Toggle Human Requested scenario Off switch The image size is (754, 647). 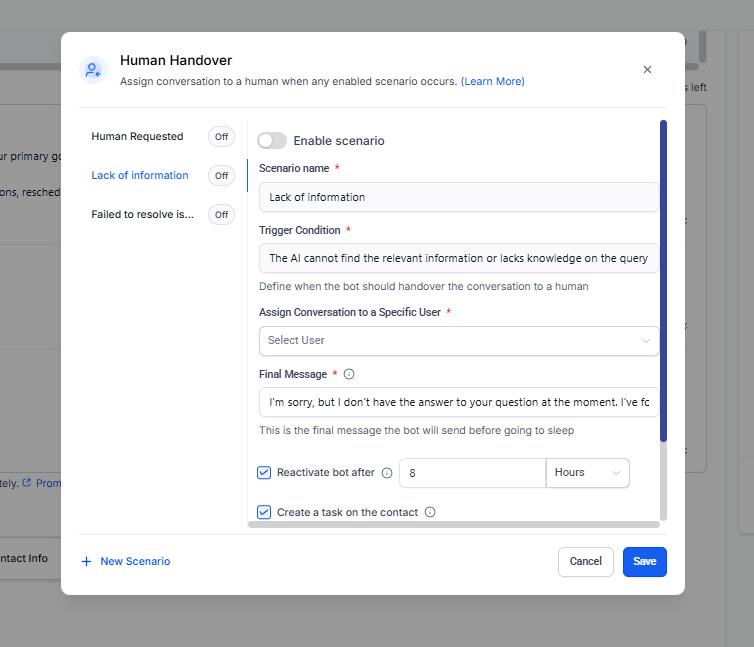(221, 137)
